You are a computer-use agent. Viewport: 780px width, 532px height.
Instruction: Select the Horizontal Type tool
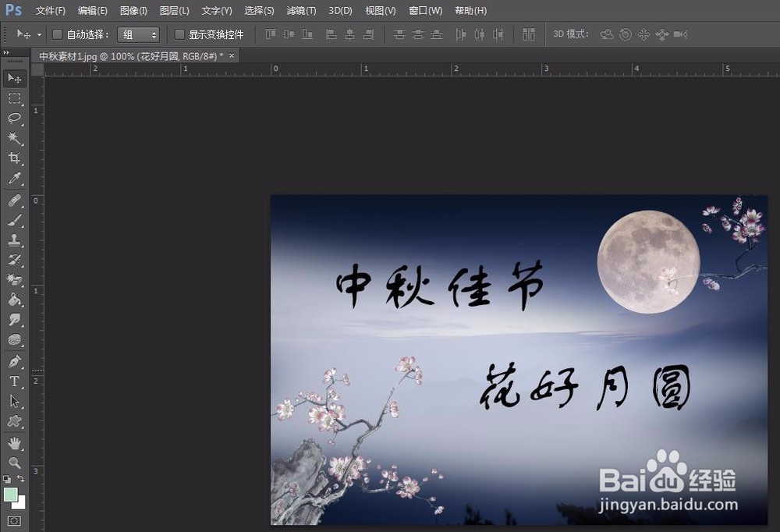14,380
